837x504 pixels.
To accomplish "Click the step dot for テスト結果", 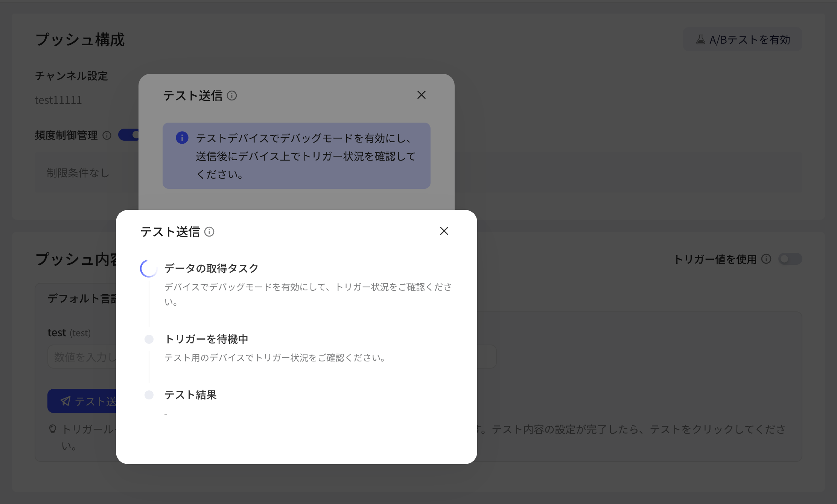I will 149,395.
